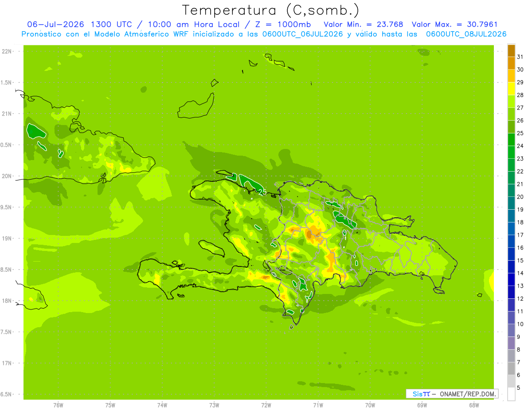Click the "17N" latitude axis label
532x411 pixels.
click(6, 363)
